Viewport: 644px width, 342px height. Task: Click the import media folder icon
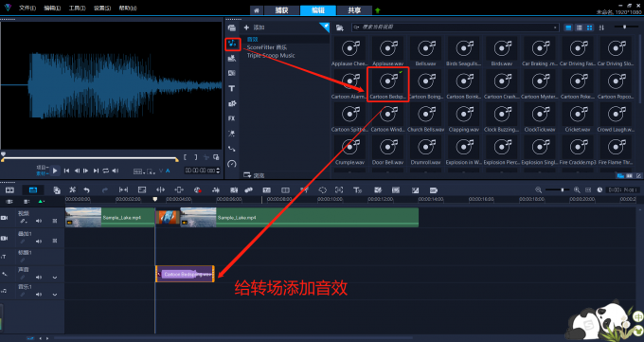340,27
